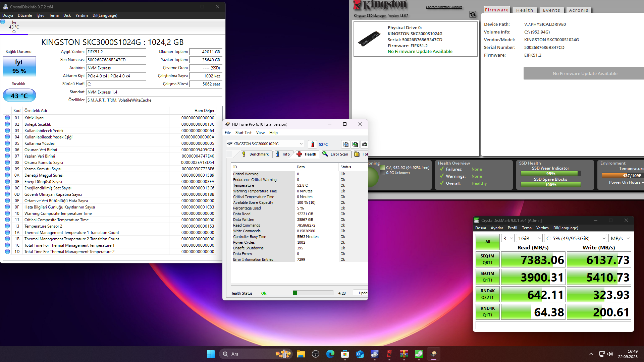Click the volume icon in system tray

click(x=610, y=354)
